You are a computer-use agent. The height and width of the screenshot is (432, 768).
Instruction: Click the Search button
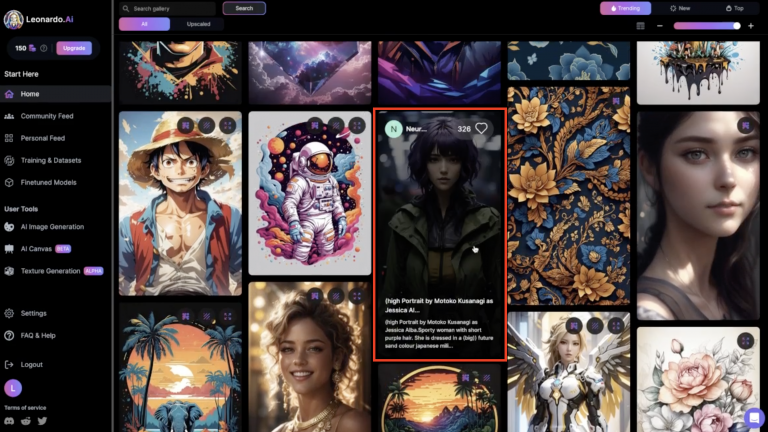244,8
